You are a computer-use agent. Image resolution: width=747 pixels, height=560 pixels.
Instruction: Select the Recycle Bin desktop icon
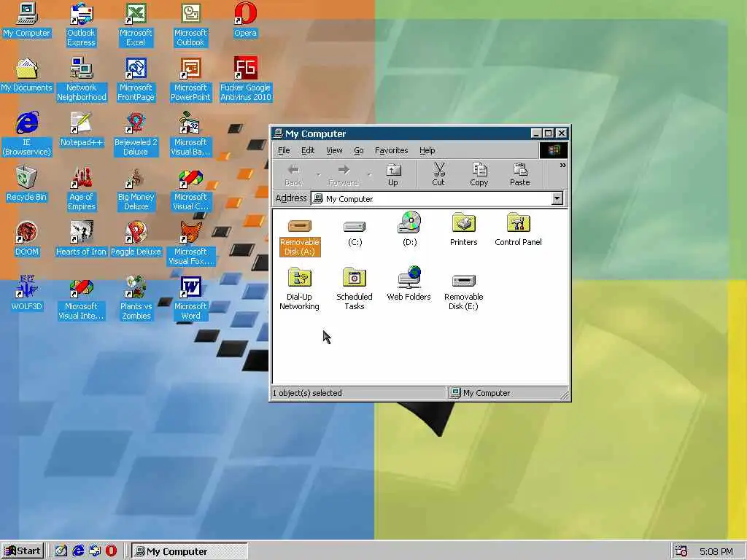pyautogui.click(x=26, y=184)
